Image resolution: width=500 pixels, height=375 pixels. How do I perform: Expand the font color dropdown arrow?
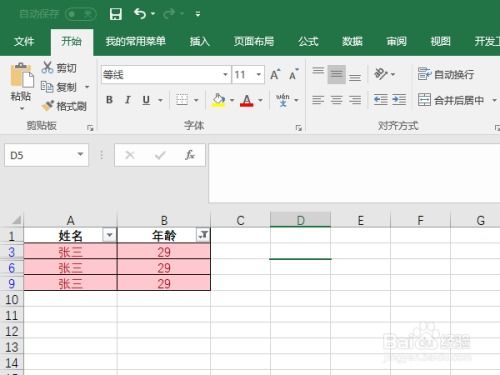[x=260, y=100]
